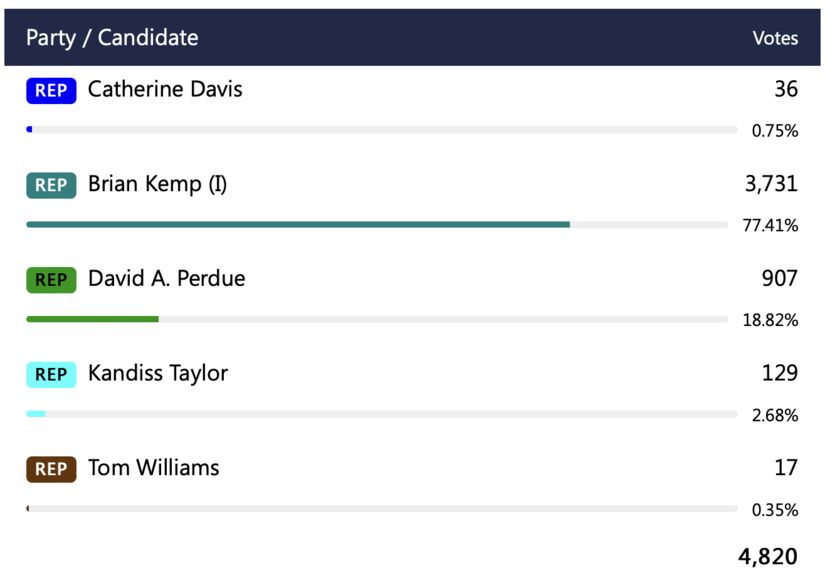Click Kandiss Taylor's cyan REP badge
The height and width of the screenshot is (578, 825).
click(51, 375)
